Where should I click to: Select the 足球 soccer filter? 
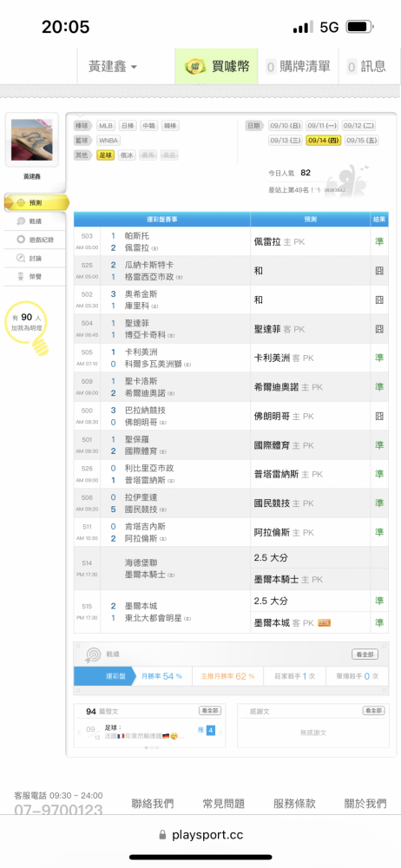[105, 155]
